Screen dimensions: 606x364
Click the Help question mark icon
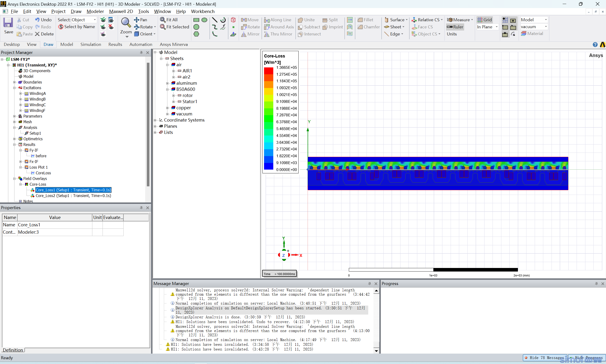click(595, 44)
